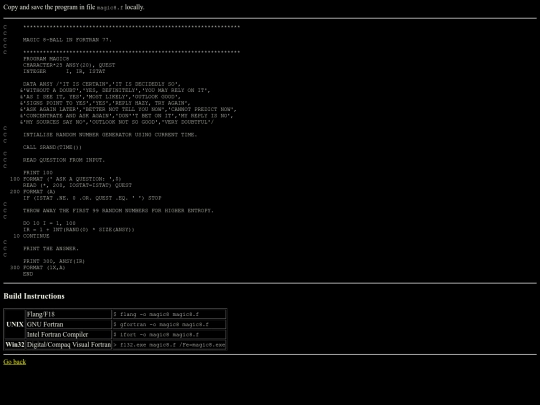540x405 pixels.
Task: Click the UNIX row header cell
Action: [x=15, y=324]
